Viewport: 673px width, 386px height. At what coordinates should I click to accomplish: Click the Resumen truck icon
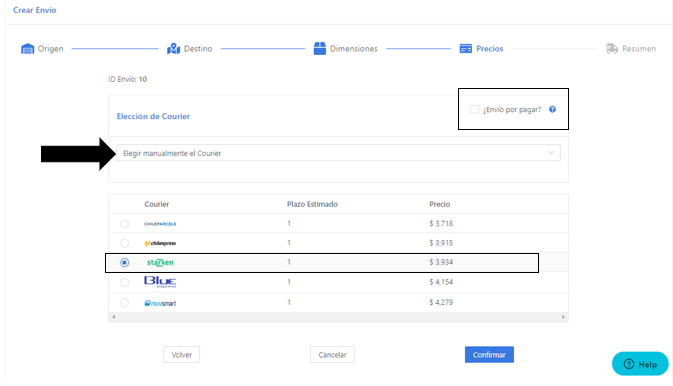click(612, 49)
